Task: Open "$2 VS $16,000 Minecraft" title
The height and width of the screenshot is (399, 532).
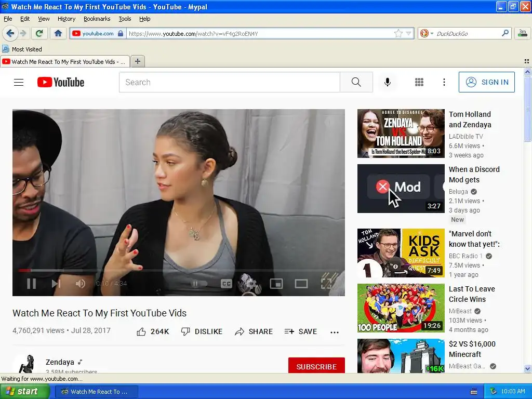Action: tap(472, 349)
